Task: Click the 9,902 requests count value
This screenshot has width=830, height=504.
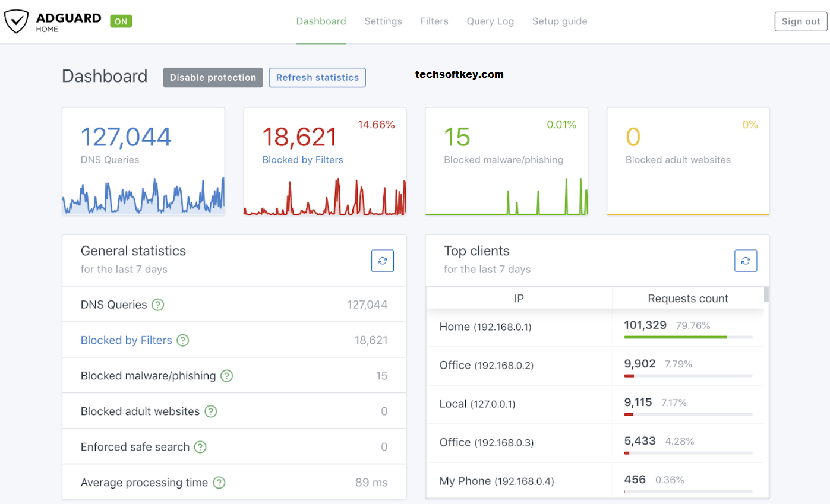Action: [x=640, y=364]
